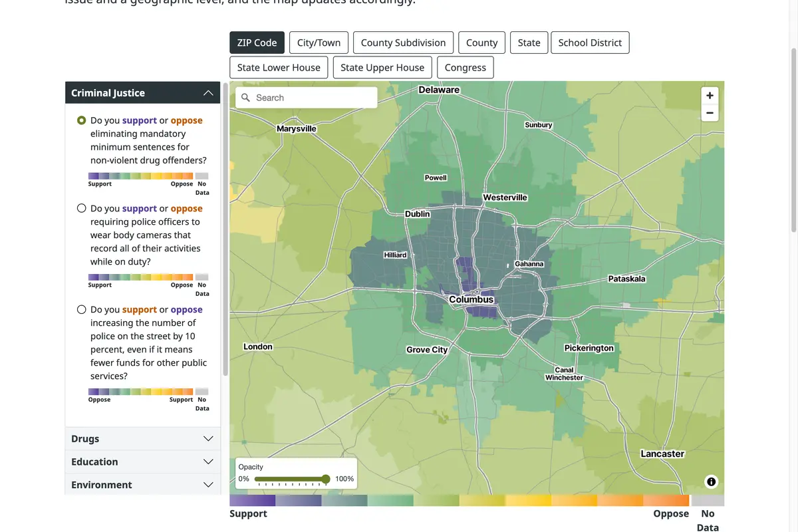Select the police body cameras question

coord(82,208)
